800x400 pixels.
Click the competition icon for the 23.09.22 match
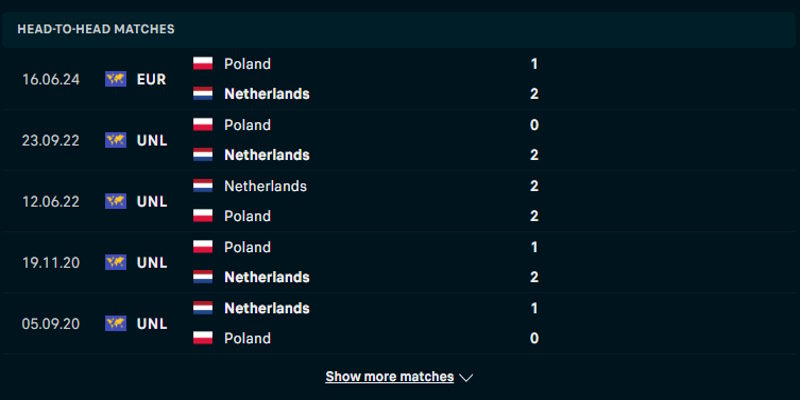(115, 140)
